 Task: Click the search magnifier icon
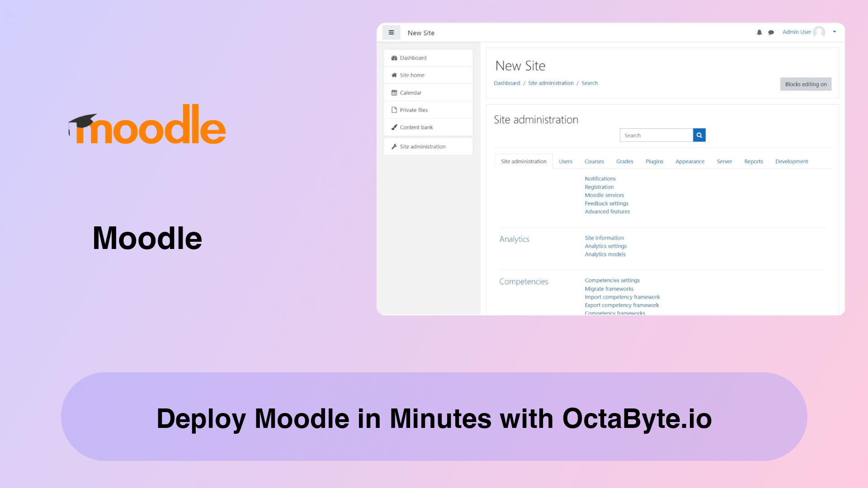(x=698, y=135)
